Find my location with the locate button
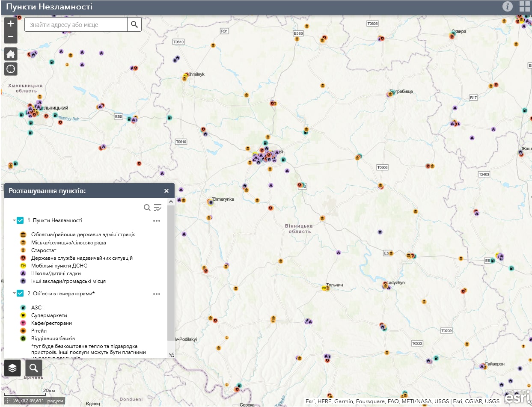The image size is (532, 407). [11, 68]
